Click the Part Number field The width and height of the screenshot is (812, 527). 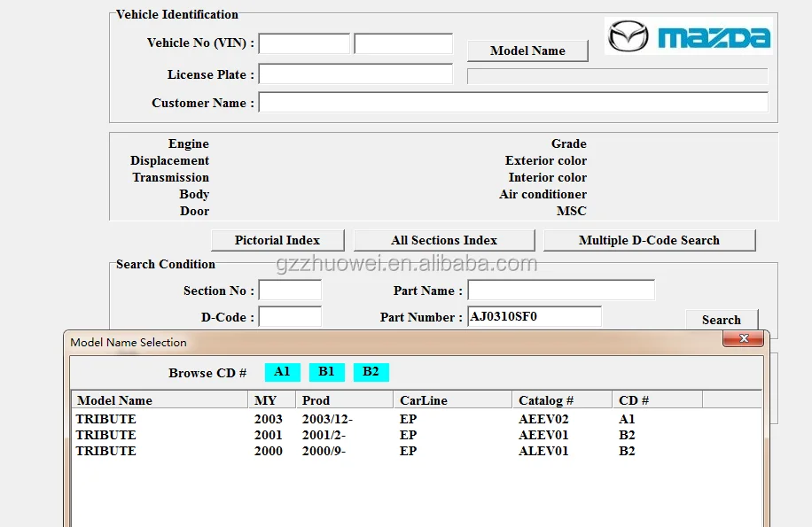coord(534,317)
